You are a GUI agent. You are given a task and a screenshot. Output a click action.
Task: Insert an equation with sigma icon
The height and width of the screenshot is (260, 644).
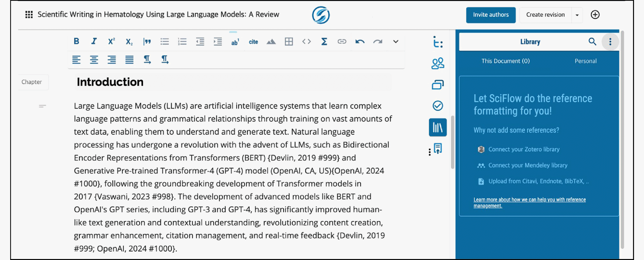324,42
